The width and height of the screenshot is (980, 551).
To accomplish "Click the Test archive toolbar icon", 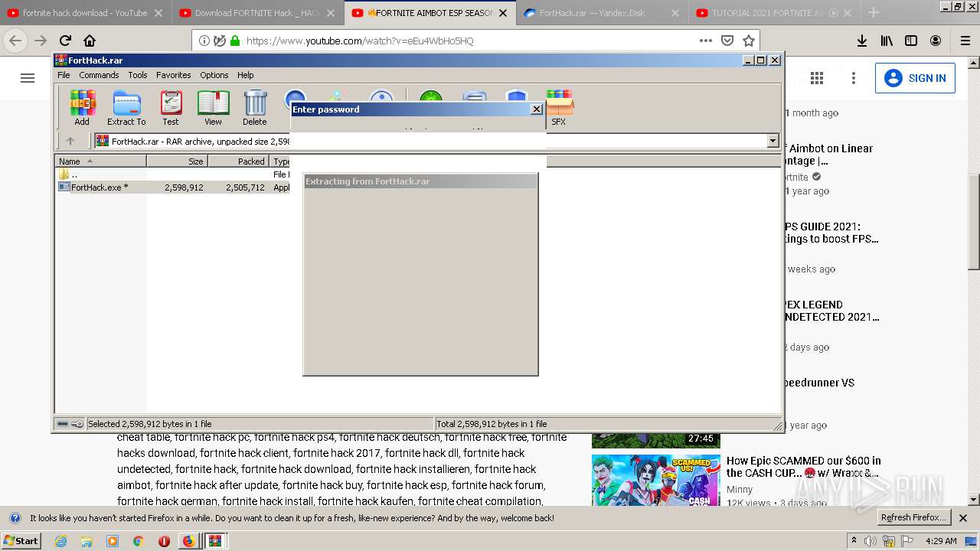I will pyautogui.click(x=171, y=106).
